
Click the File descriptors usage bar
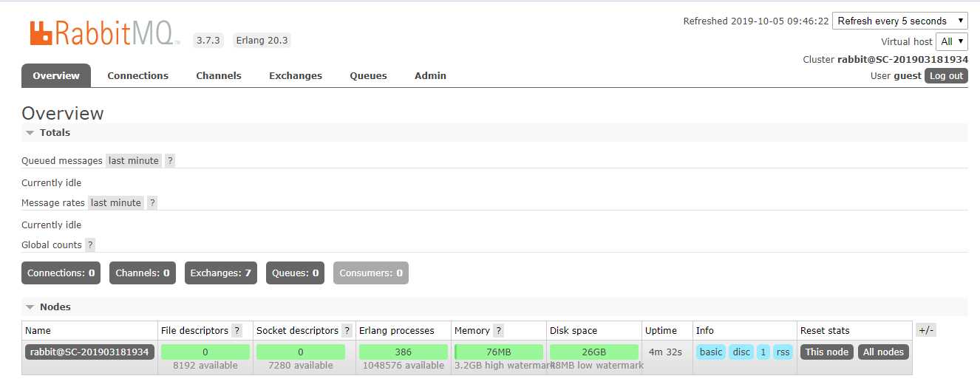click(x=205, y=352)
